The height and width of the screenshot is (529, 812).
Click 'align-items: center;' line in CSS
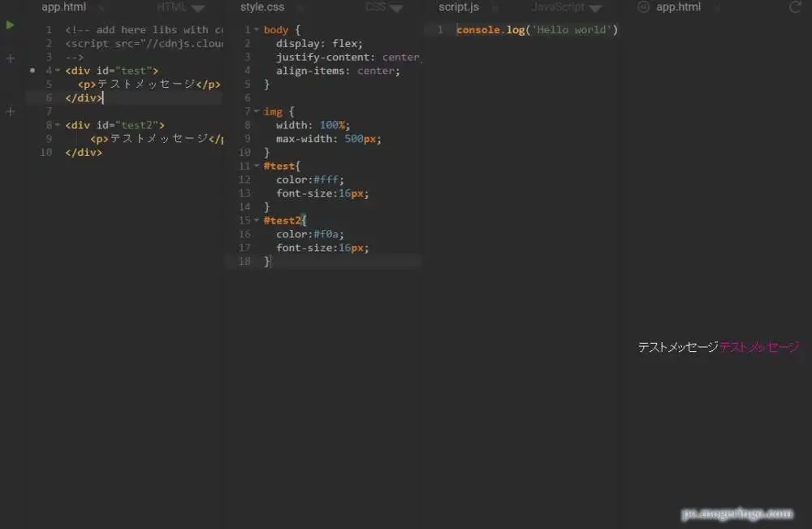click(338, 71)
